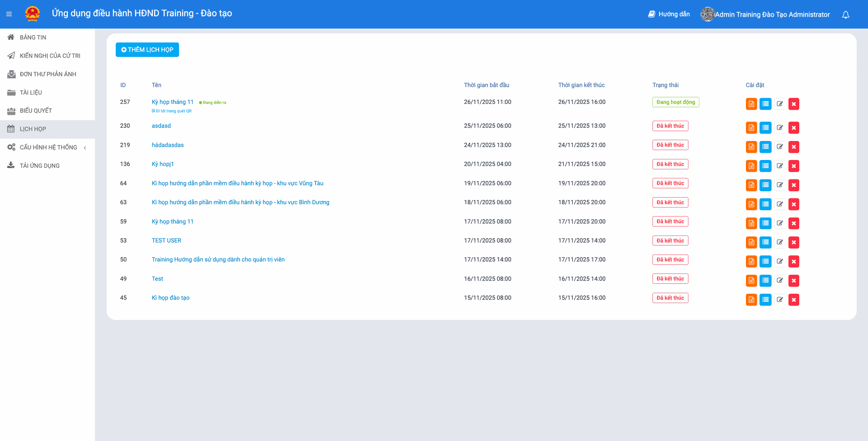Click the Đang hoạt động status badge
Viewport: 868px width, 441px height.
[x=675, y=102]
